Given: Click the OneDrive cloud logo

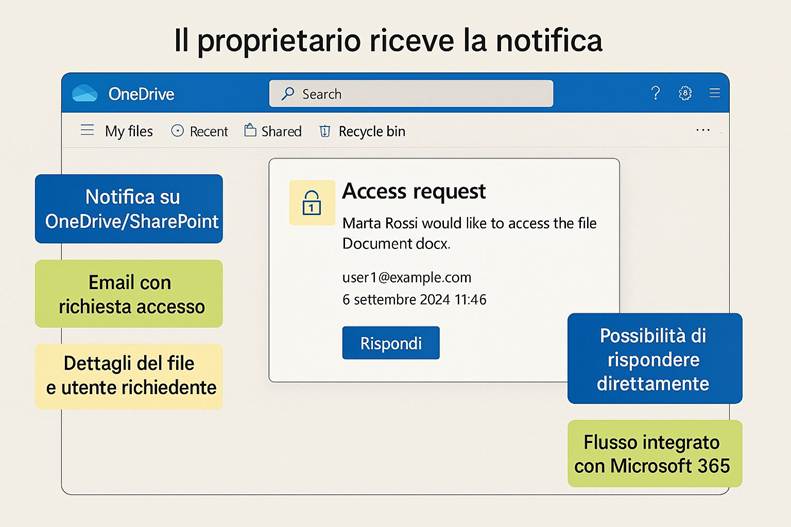Looking at the screenshot, I should coord(84,93).
